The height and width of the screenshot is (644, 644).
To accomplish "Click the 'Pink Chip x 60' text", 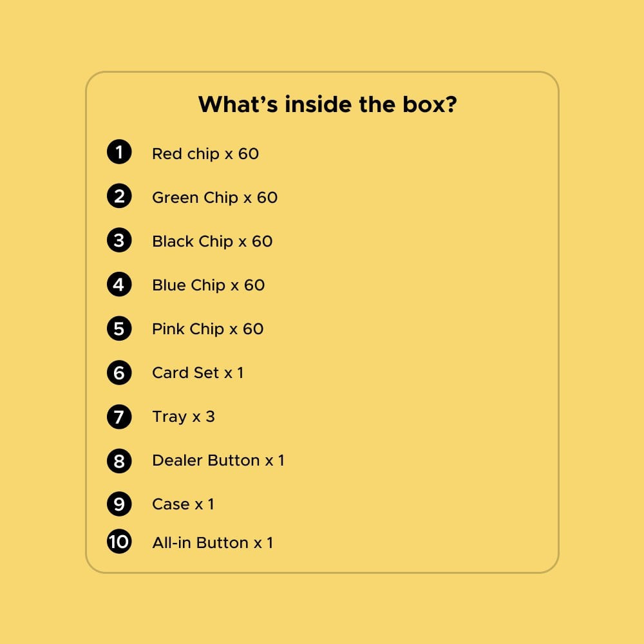I will [208, 329].
